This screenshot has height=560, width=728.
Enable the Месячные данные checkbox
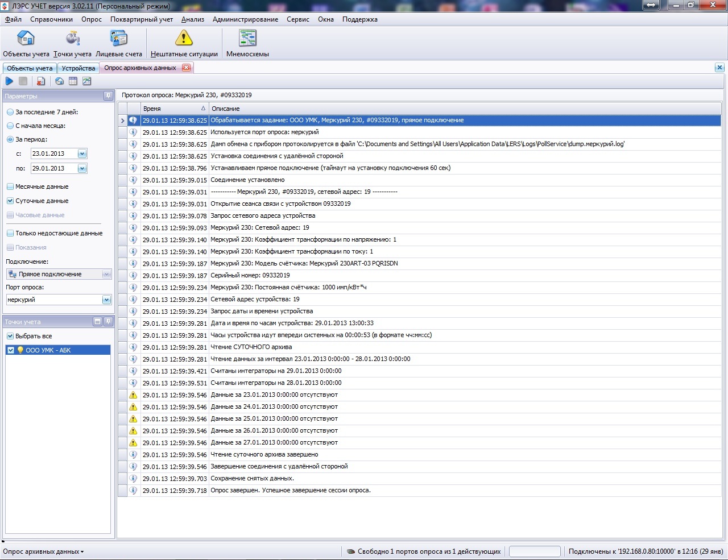coord(10,186)
